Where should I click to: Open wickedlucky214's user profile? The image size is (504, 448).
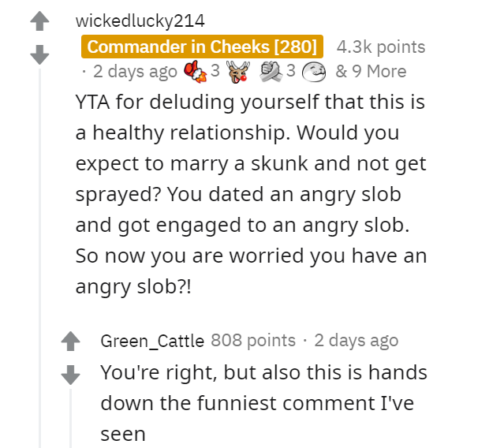click(140, 21)
